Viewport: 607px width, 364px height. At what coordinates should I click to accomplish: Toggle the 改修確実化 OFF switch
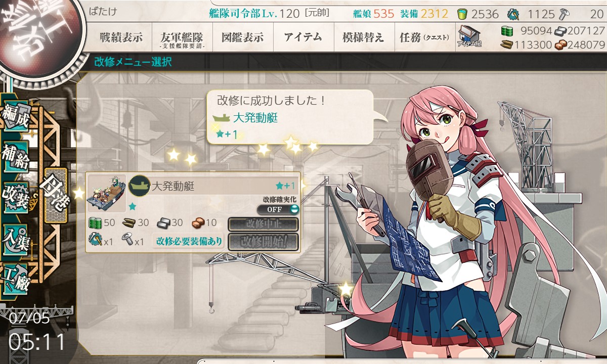coord(278,209)
